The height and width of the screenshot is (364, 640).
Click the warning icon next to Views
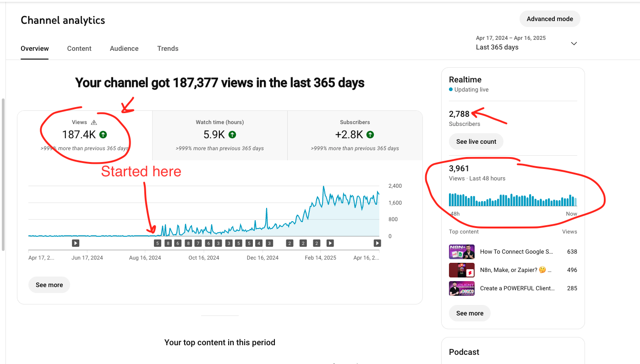(x=94, y=122)
